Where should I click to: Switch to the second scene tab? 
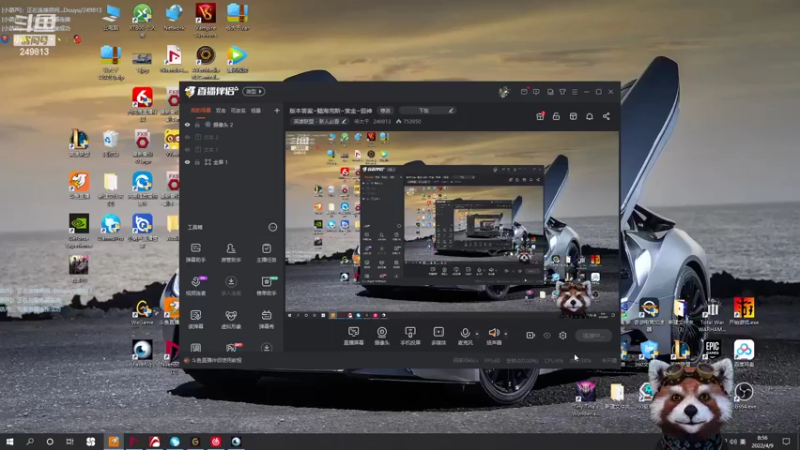tap(220, 110)
